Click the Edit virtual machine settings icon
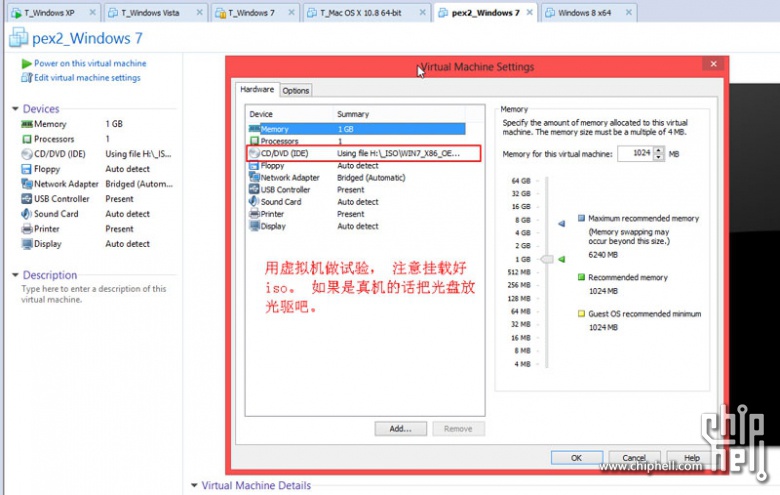 coord(26,78)
